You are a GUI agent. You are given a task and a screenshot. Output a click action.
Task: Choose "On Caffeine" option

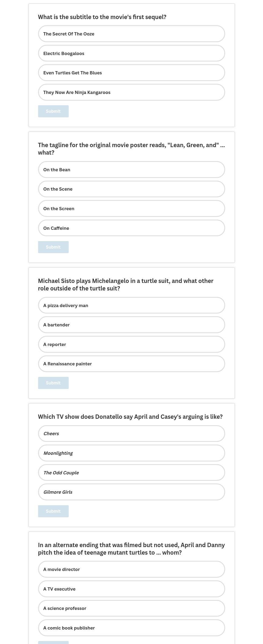pos(131,228)
